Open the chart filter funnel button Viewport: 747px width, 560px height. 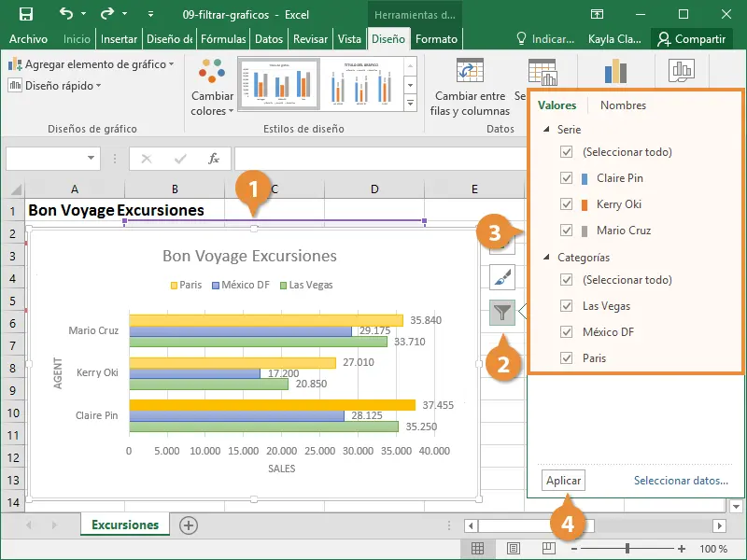502,313
